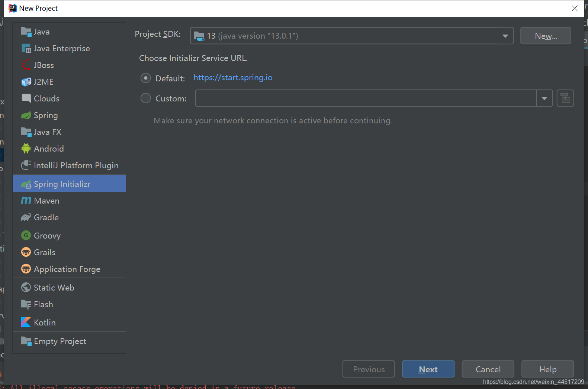Select Java Enterprise project type

69,49
